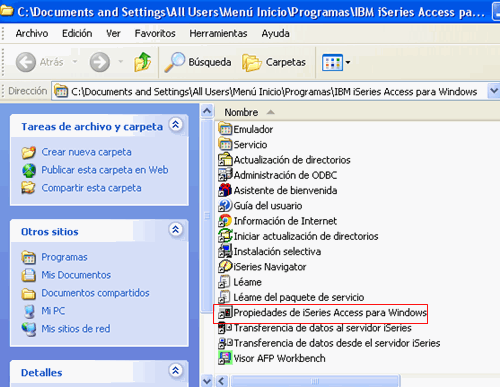500x387 pixels.
Task: Click the Administración de ODBC icon
Action: (225, 175)
